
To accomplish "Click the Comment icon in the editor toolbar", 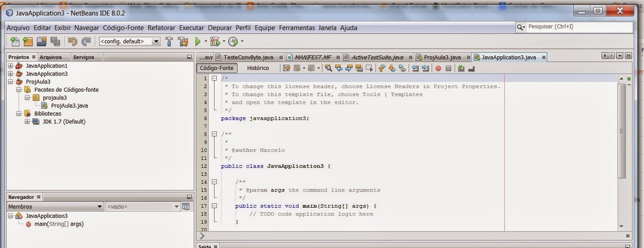I will click(461, 68).
